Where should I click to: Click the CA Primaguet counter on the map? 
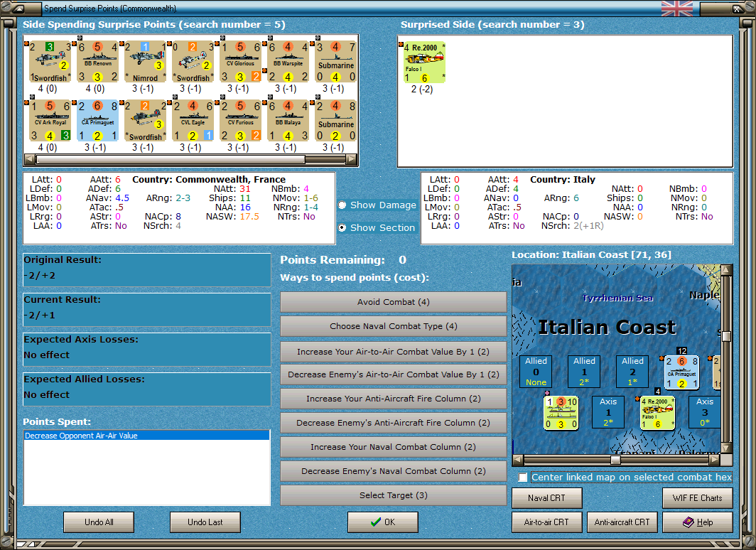tap(681, 372)
